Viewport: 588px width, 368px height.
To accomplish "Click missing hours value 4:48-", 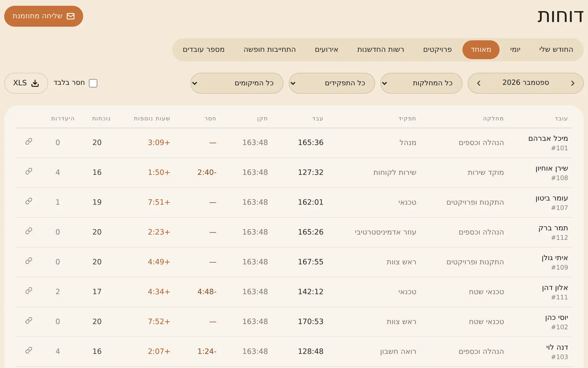I will pos(207,292).
